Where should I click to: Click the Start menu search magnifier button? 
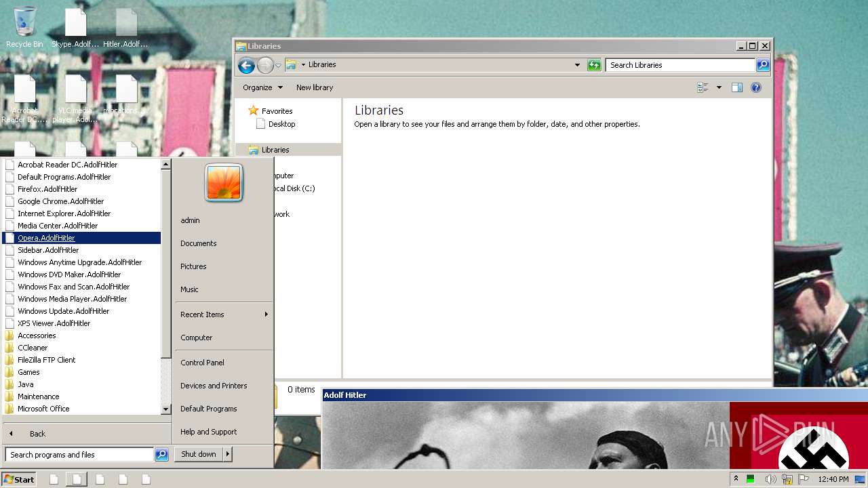161,455
